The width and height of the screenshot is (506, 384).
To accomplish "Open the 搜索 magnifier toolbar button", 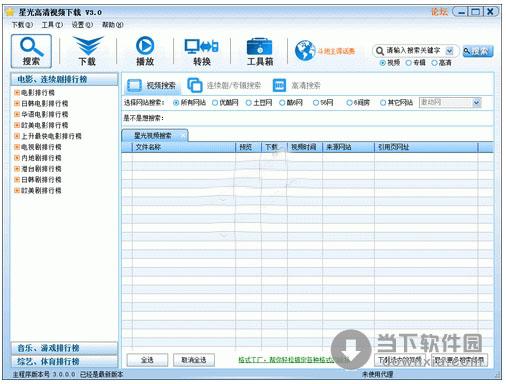I will click(31, 51).
